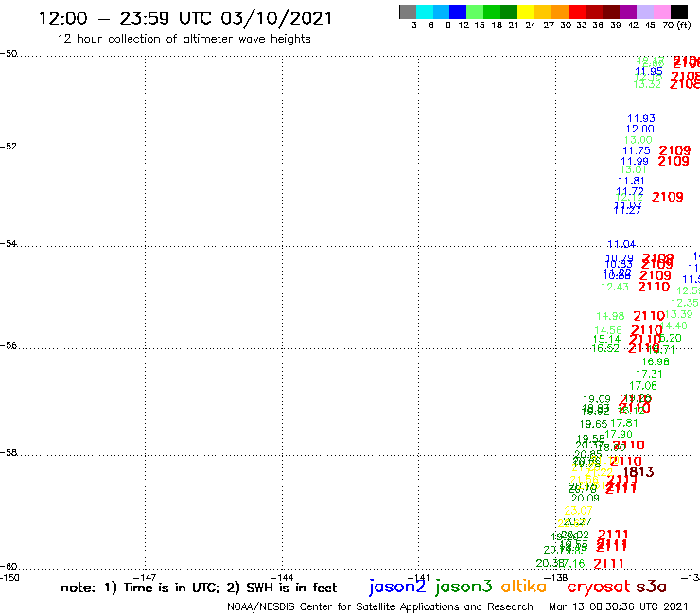Image resolution: width=700 pixels, height=615 pixels.
Task: Select the dark green value 19.09
Action: (597, 399)
